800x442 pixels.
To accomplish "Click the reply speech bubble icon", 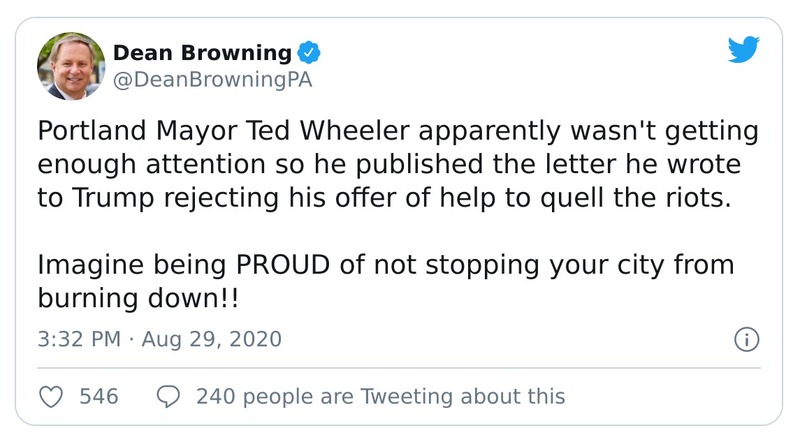I will 169,397.
